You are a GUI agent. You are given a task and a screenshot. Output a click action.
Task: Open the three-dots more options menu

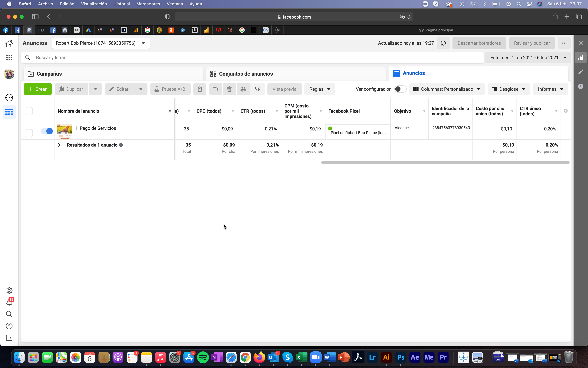tap(564, 43)
